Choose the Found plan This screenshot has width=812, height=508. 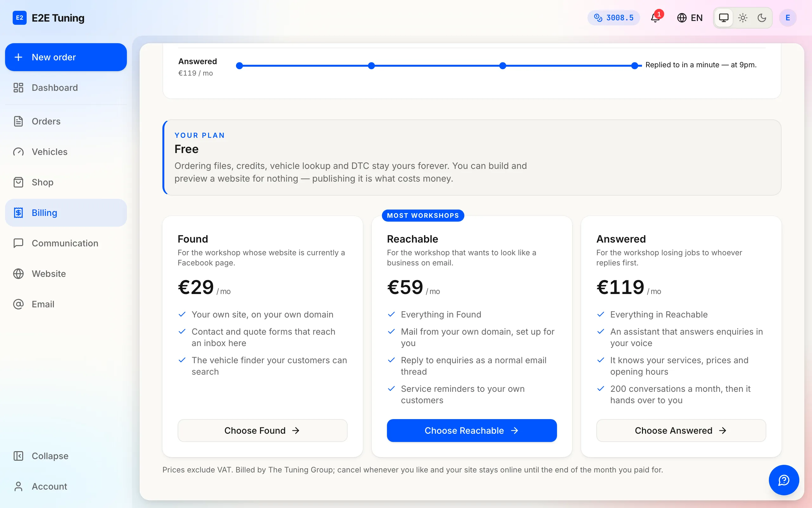click(x=262, y=431)
